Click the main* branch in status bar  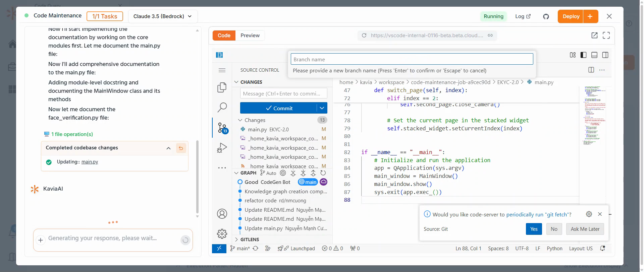[240, 249]
